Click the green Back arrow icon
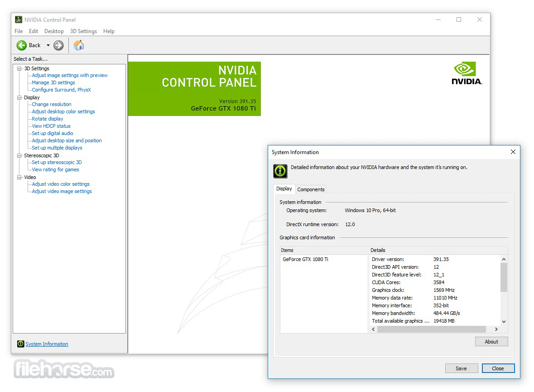This screenshot has height=392, width=534. tap(22, 45)
